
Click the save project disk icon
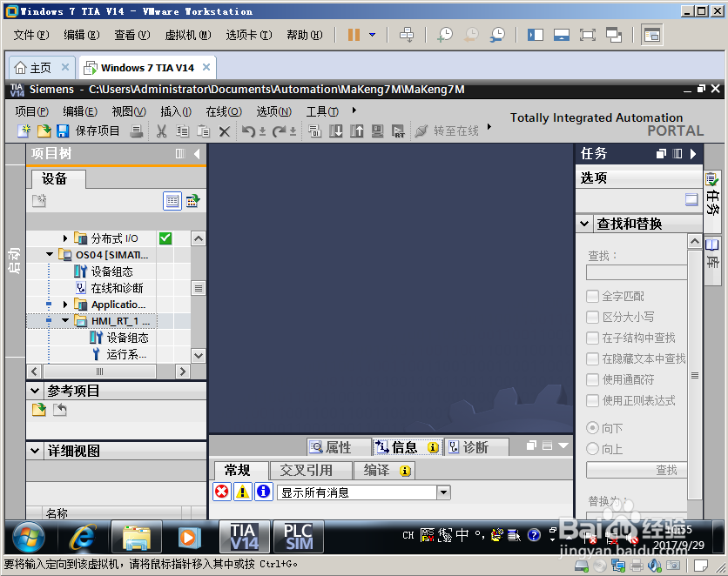click(63, 131)
